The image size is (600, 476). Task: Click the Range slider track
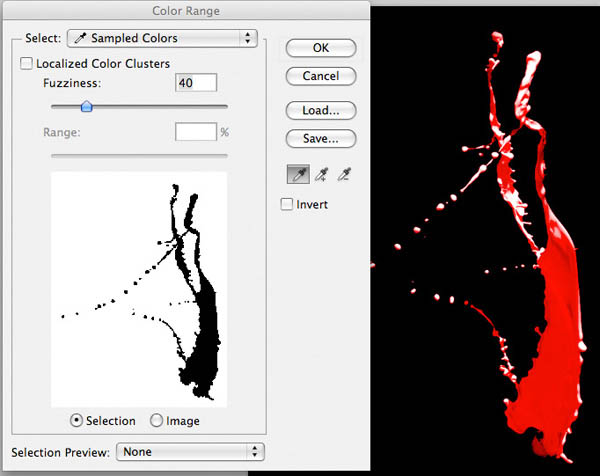click(x=139, y=155)
